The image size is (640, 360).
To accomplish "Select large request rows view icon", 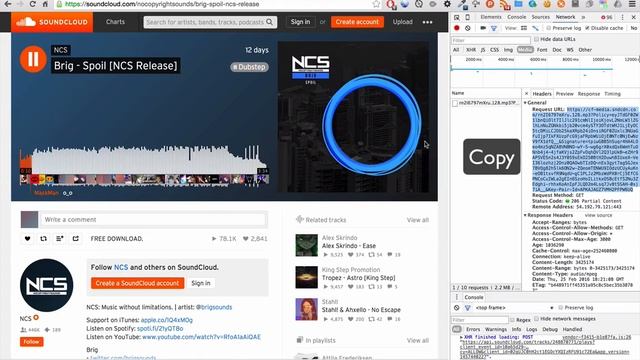I will (x=524, y=28).
